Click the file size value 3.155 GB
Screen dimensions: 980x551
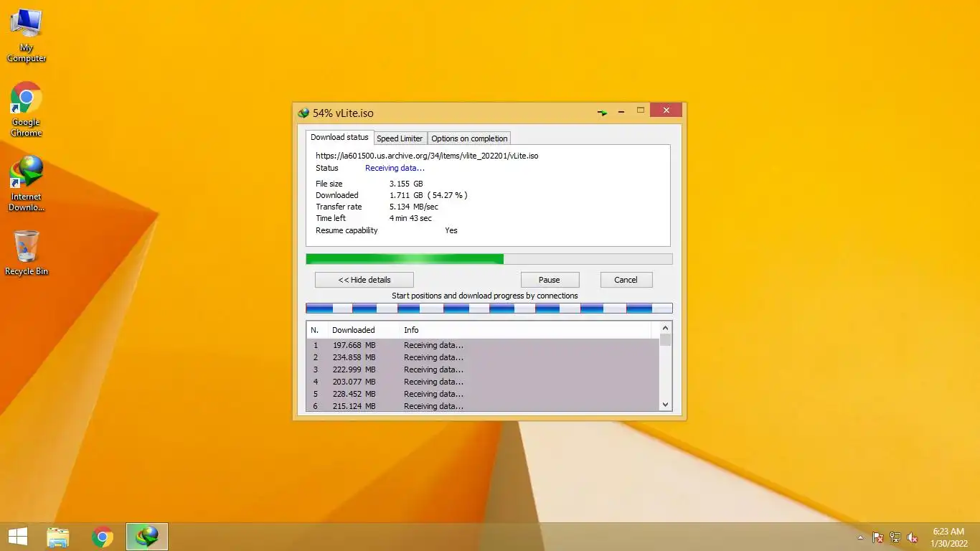pyautogui.click(x=406, y=184)
